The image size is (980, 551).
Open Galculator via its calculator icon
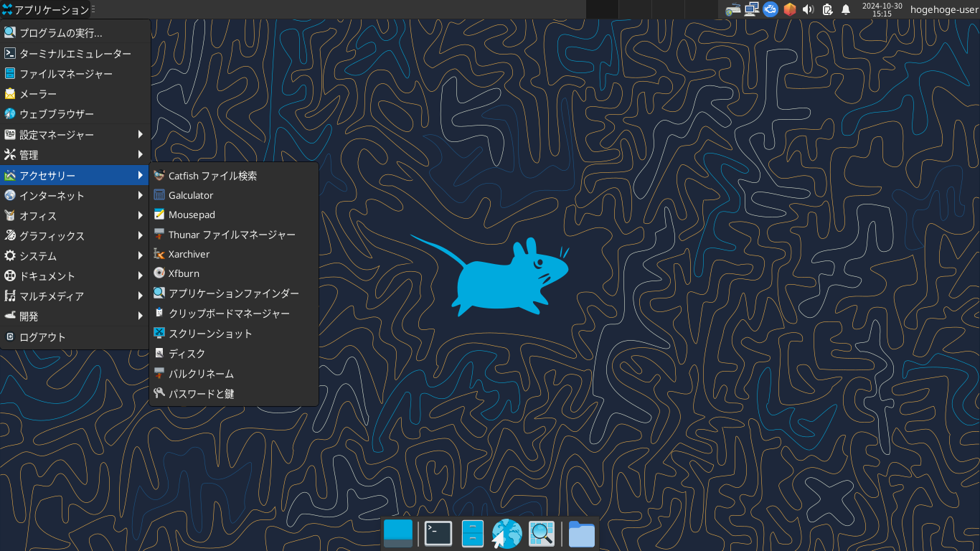pyautogui.click(x=159, y=194)
